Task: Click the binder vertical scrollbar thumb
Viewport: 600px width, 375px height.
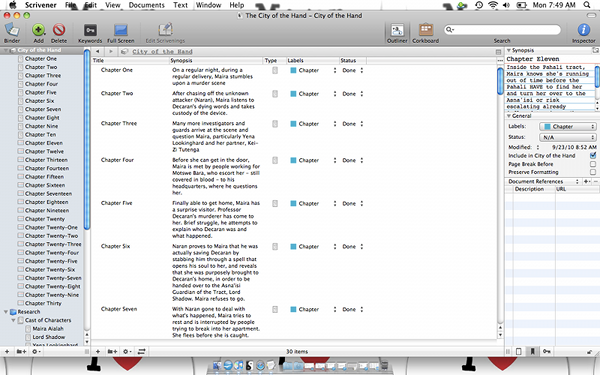Action: [87, 140]
